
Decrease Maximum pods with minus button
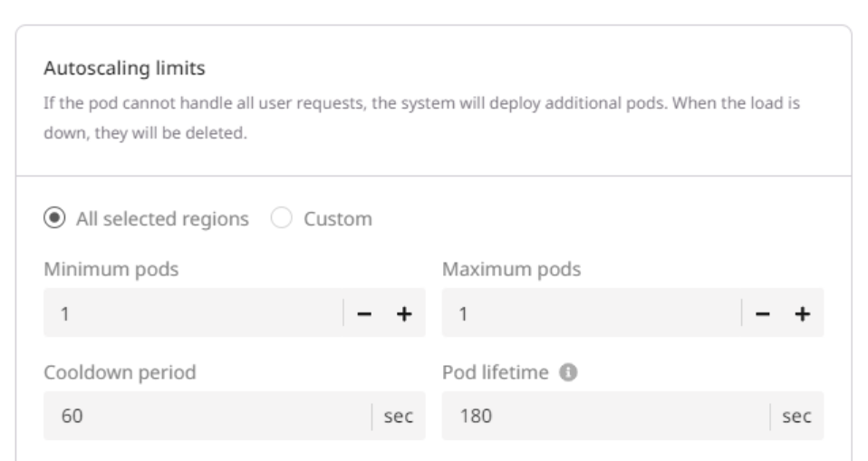(x=764, y=313)
